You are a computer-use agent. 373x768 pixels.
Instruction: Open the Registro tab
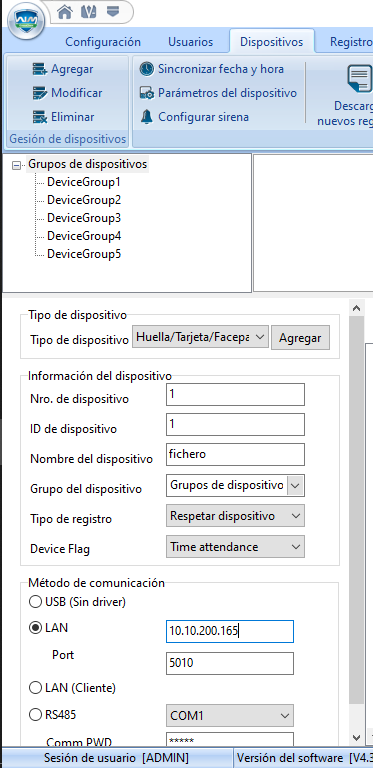coord(350,42)
